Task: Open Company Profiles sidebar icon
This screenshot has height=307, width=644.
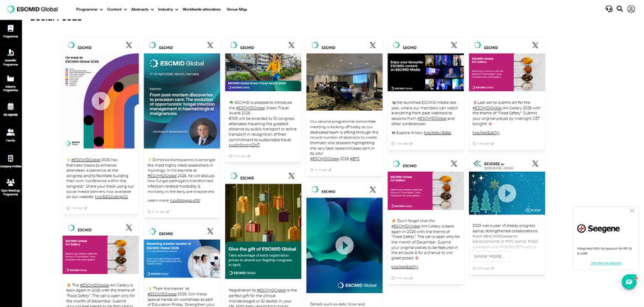Action: tap(11, 159)
